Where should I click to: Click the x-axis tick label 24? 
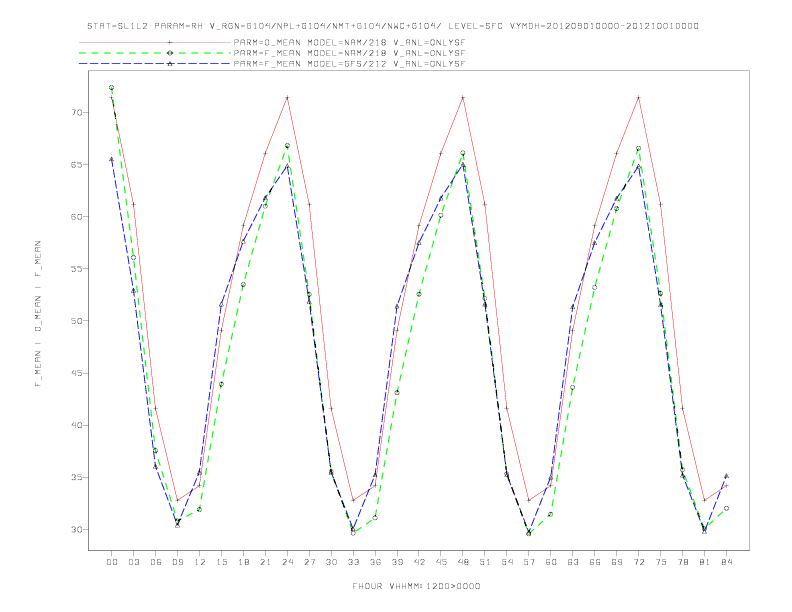(x=287, y=562)
